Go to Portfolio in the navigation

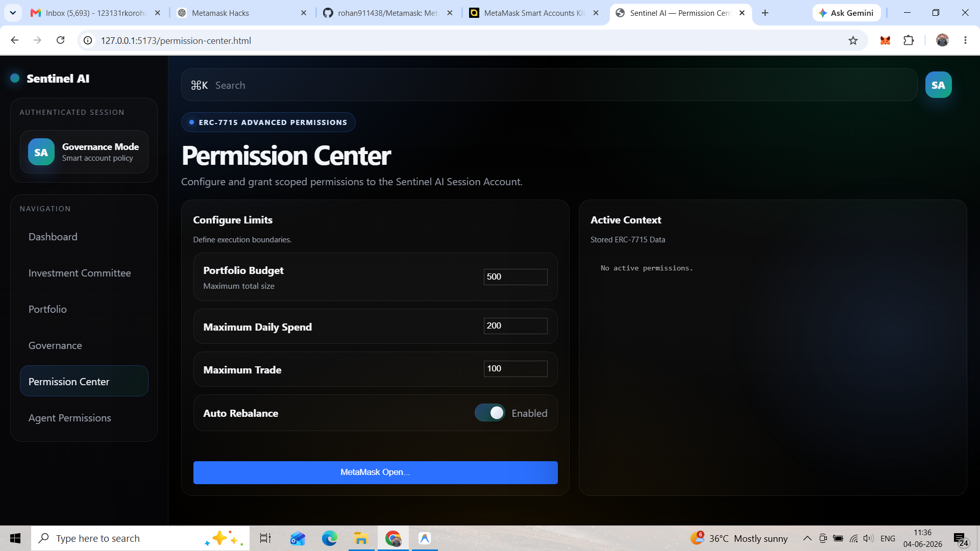[x=84, y=309]
